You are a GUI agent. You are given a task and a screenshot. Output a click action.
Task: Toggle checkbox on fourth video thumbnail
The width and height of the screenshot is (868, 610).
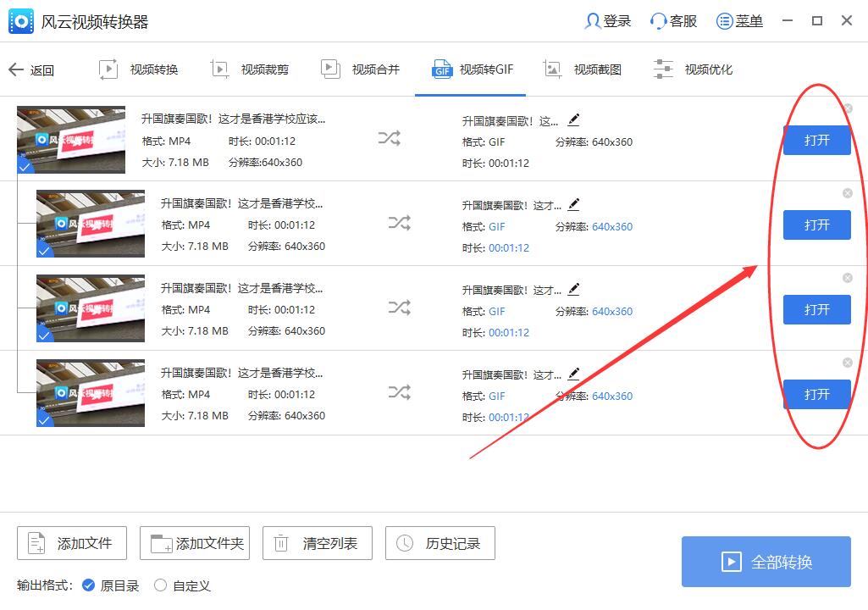[x=43, y=420]
